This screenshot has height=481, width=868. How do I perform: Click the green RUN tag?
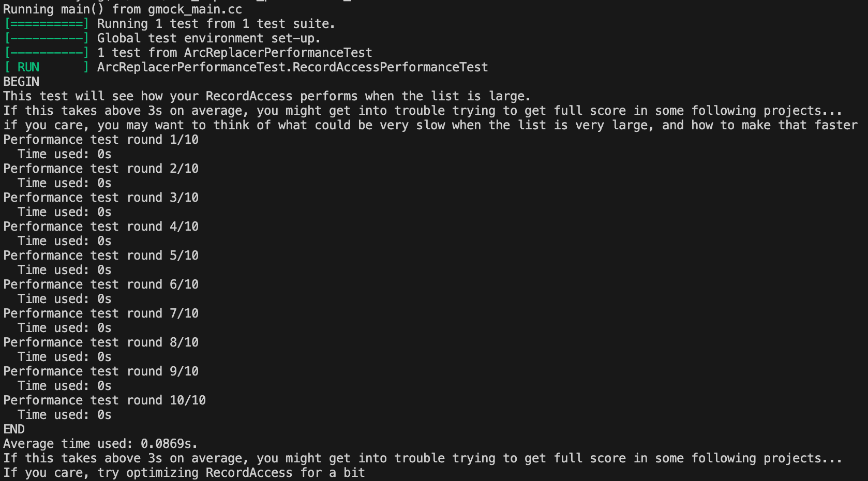point(28,67)
